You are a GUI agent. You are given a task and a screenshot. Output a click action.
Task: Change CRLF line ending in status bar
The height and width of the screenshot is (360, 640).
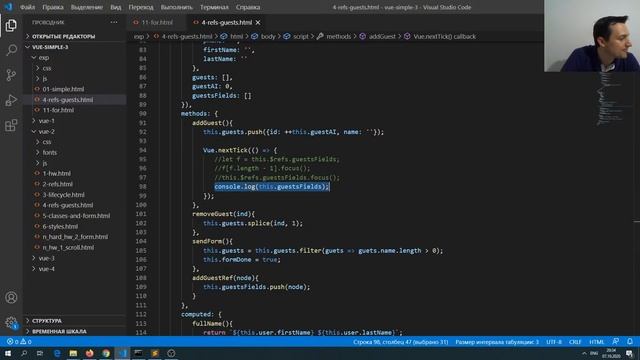575,342
